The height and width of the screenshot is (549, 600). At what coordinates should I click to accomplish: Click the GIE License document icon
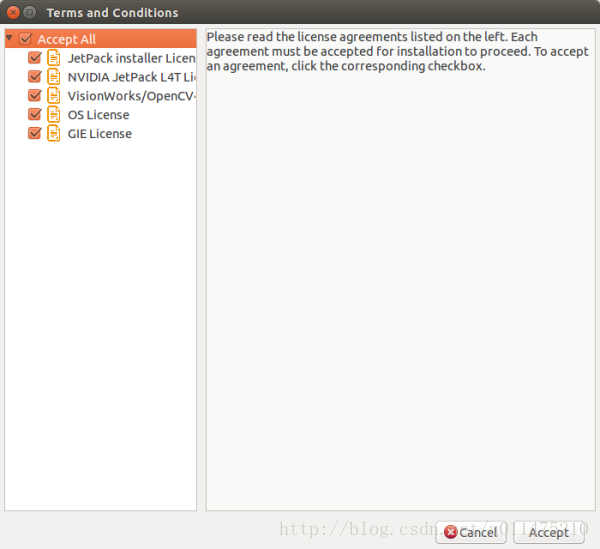click(x=54, y=134)
